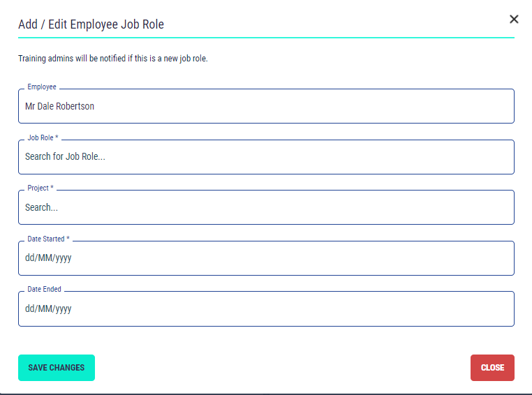Click the Date Ended label
Viewport: 532px width, 395px height.
pyautogui.click(x=44, y=289)
